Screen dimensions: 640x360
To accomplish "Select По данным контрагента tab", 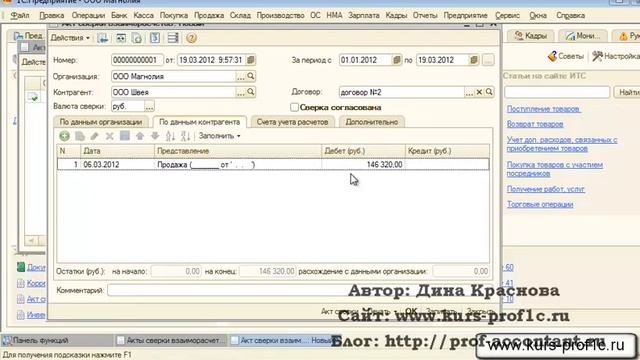I will click(x=200, y=122).
